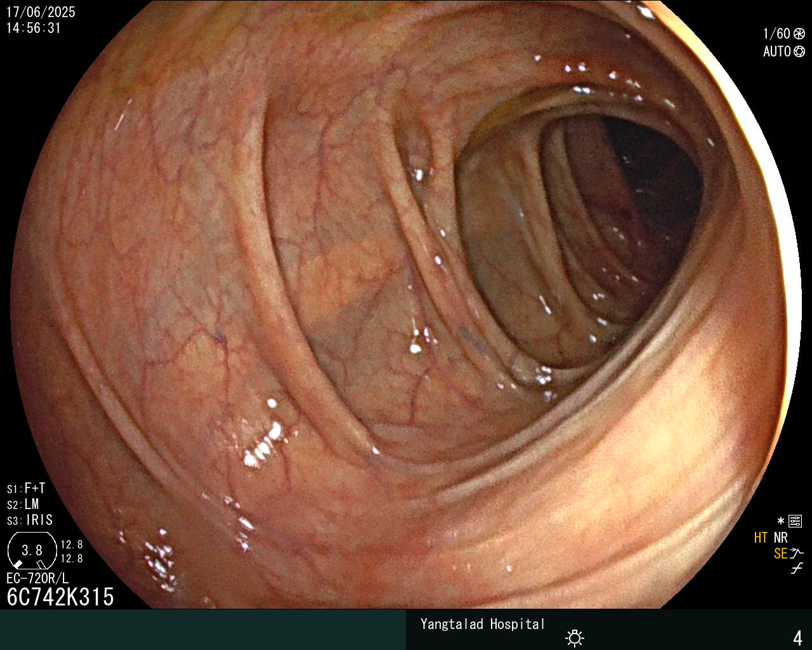This screenshot has height=650, width=812.
Task: Click the upper 12.8 diameter value
Action: coord(72,545)
